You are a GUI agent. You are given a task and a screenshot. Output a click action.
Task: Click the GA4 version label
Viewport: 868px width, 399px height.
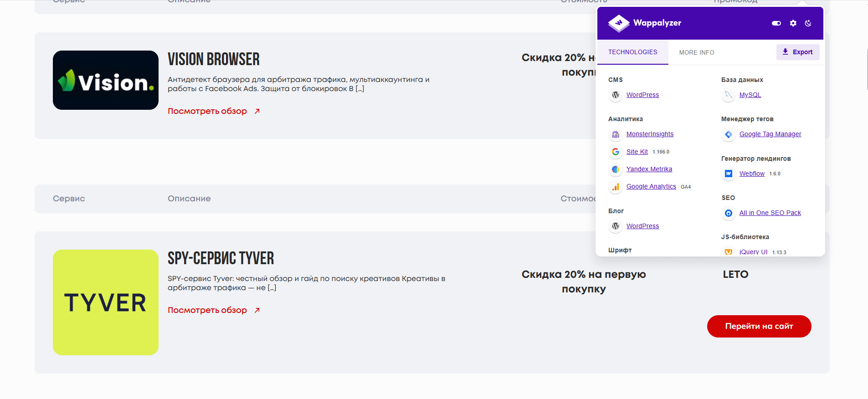click(x=686, y=187)
